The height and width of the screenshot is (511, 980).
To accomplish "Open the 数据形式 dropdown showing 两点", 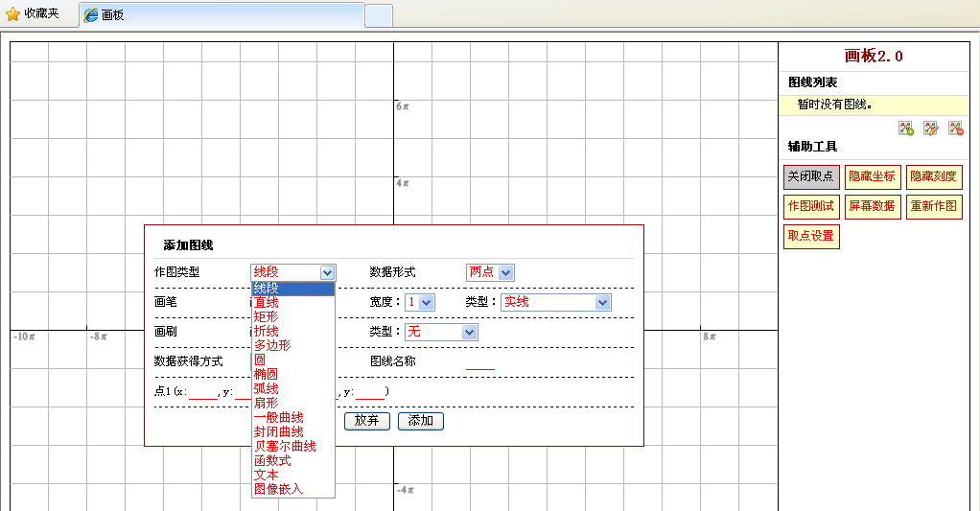I will (x=490, y=272).
